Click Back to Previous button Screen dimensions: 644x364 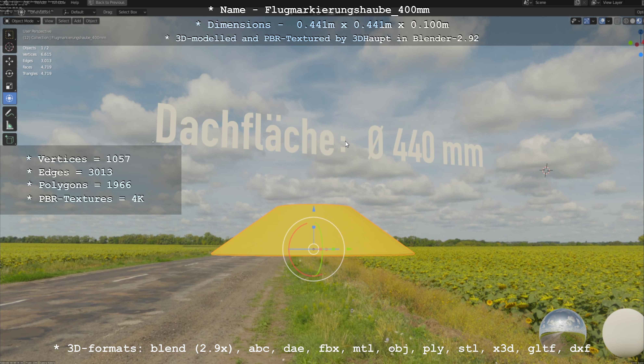point(107,2)
